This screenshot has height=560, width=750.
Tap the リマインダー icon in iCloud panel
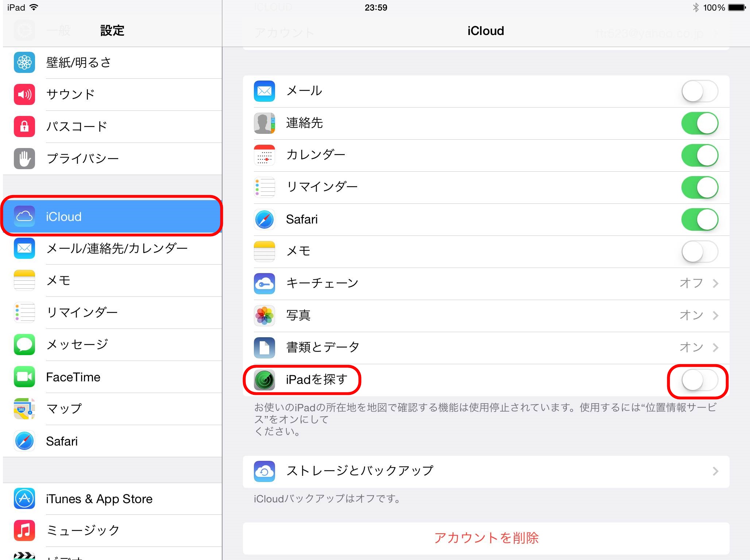[x=264, y=187]
